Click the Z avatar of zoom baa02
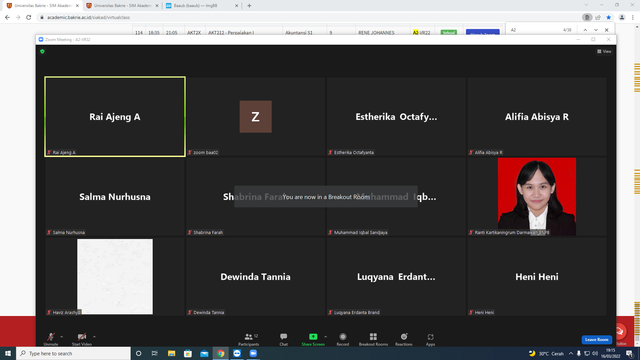The image size is (640, 360). click(256, 117)
